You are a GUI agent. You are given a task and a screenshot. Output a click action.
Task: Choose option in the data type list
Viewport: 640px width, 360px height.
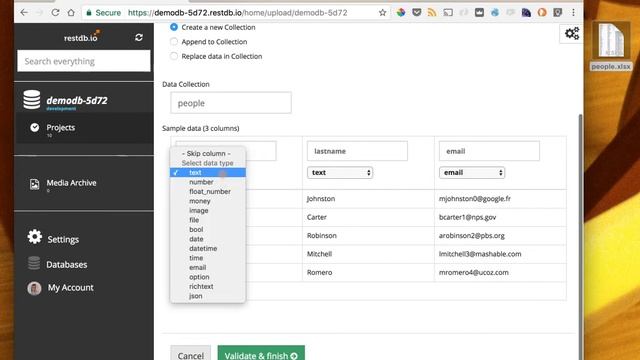(x=208, y=277)
